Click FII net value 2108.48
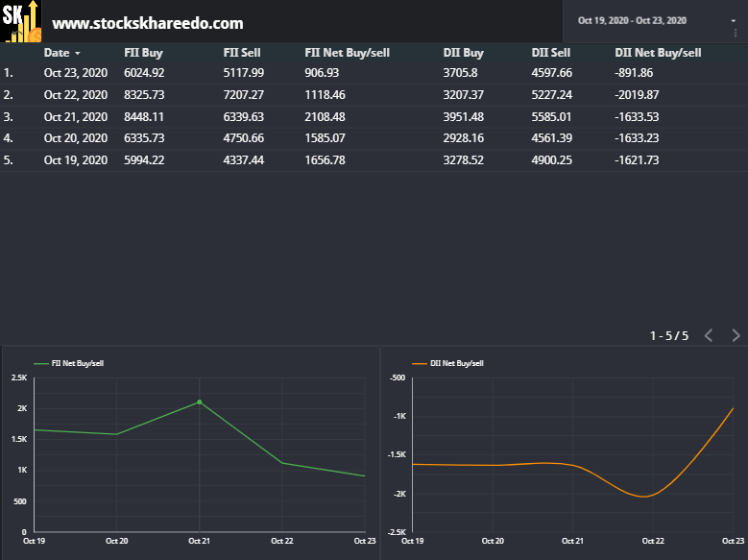 pos(325,116)
